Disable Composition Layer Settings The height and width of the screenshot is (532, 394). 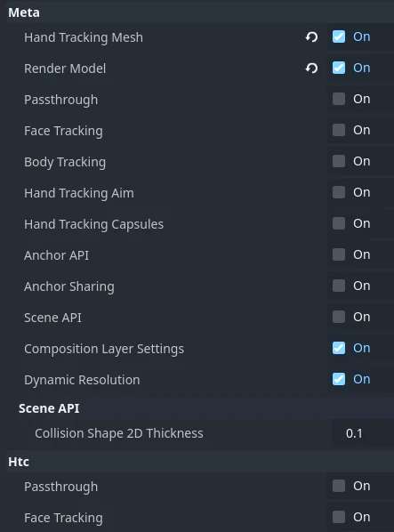339,348
